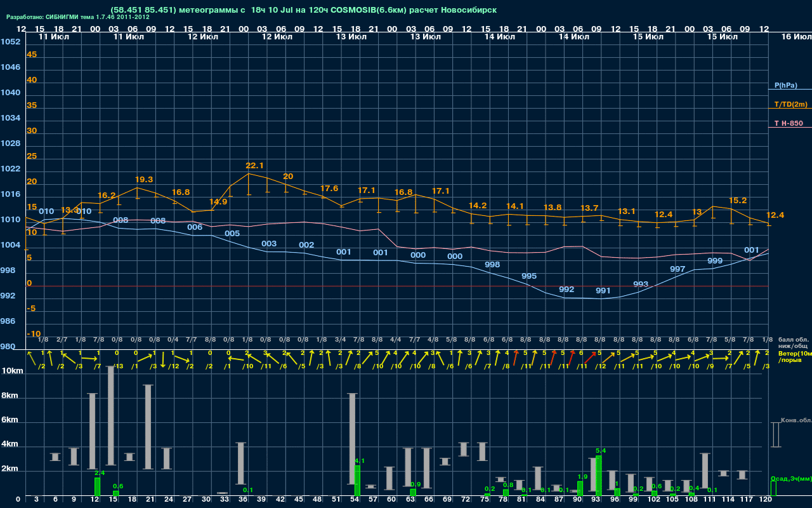The width and height of the screenshot is (812, 508).
Task: Select the 991 minimum pressure label
Action: point(603,291)
